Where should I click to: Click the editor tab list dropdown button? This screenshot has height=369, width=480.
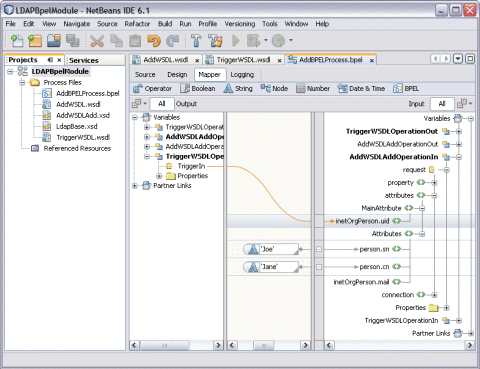click(458, 59)
